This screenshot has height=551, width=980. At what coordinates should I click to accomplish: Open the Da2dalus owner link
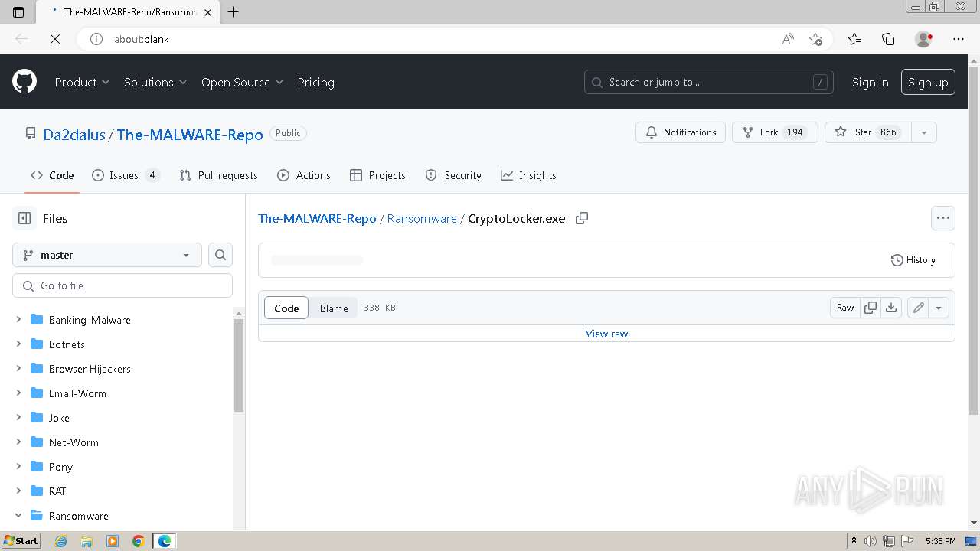point(74,135)
